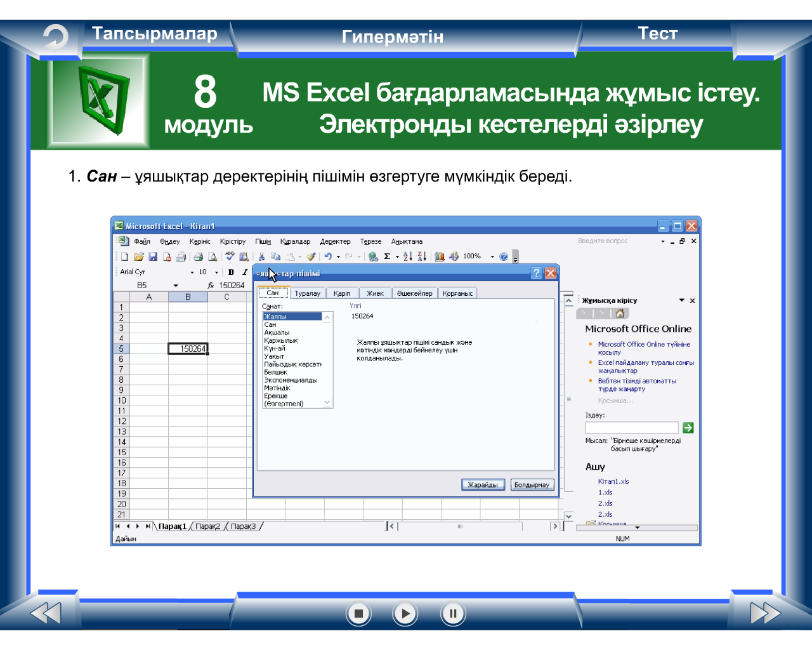Open the Name Box B5 dropdown arrow
812x650 pixels.
point(176,286)
